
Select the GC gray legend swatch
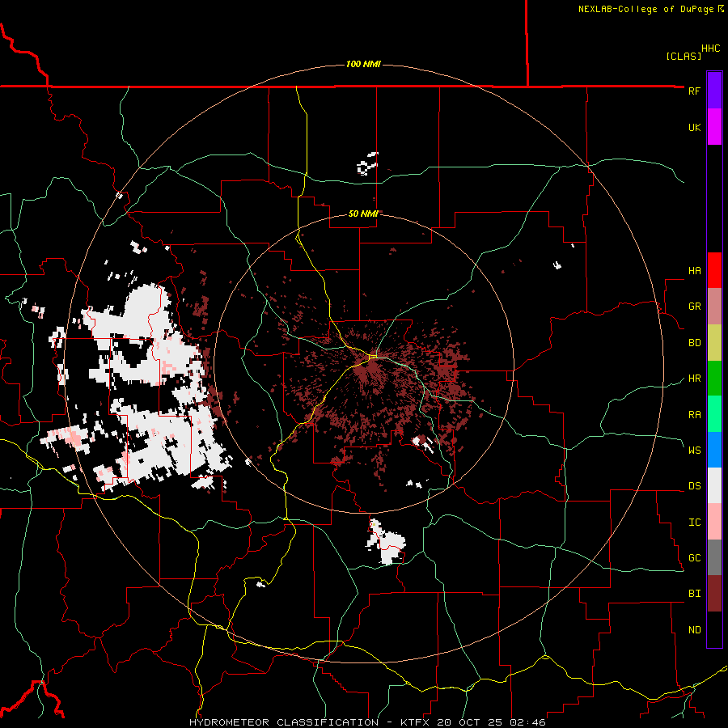[x=714, y=557]
